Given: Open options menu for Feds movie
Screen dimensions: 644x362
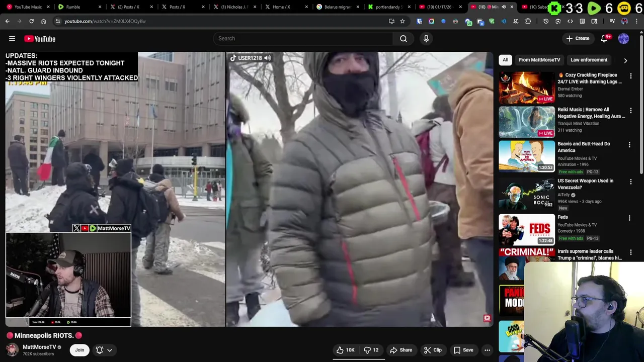Looking at the screenshot, I should point(629,218).
